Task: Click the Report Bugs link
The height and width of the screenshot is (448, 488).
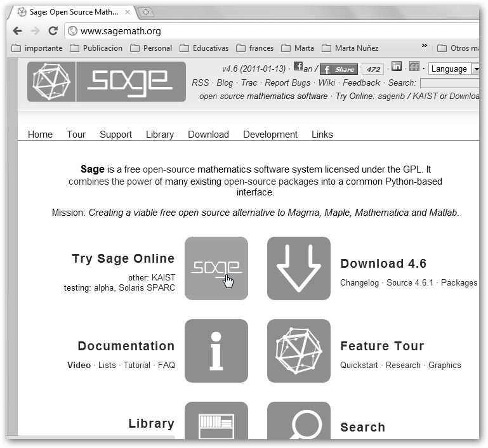Action: point(287,82)
